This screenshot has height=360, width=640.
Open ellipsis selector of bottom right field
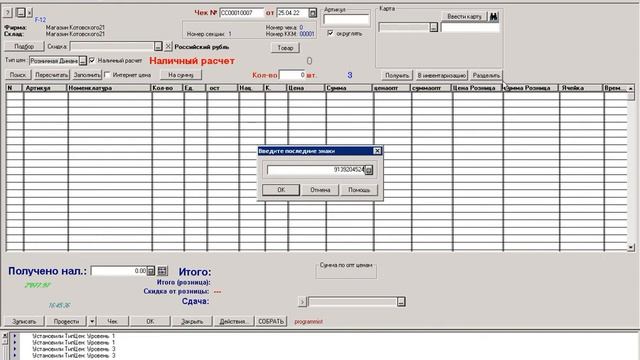pyautogui.click(x=401, y=302)
